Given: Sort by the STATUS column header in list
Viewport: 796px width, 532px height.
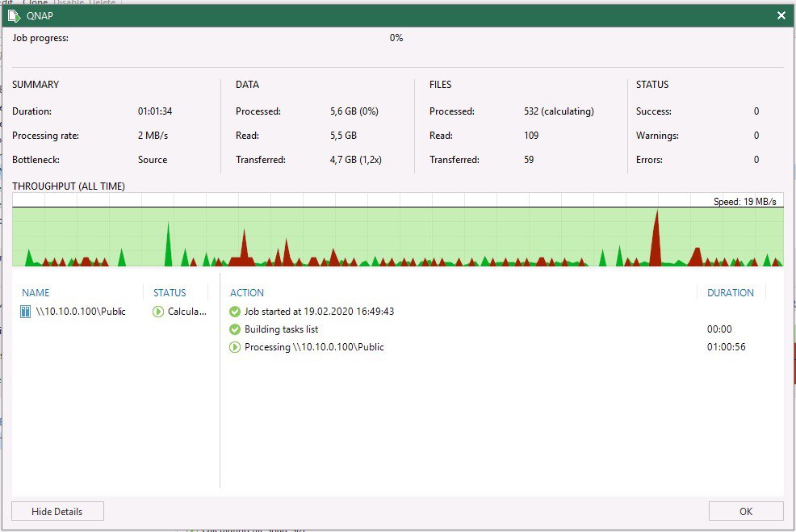Looking at the screenshot, I should click(170, 292).
